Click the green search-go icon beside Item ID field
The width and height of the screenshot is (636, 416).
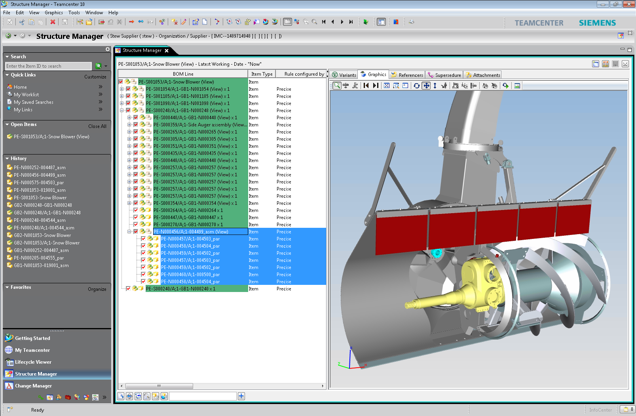[98, 66]
